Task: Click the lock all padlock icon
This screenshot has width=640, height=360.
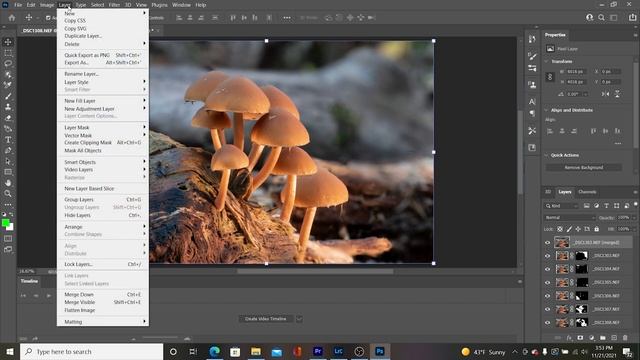Action: (x=596, y=229)
